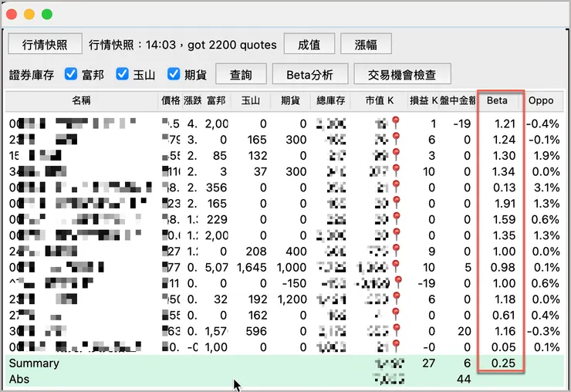Click Summary Beta value 0.25
This screenshot has width=571, height=392.
tap(503, 363)
